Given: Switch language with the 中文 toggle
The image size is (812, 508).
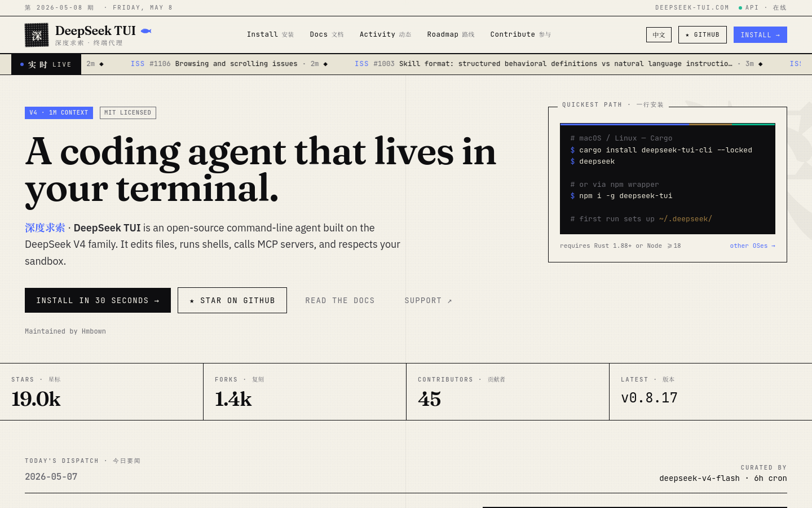Looking at the screenshot, I should pos(659,35).
